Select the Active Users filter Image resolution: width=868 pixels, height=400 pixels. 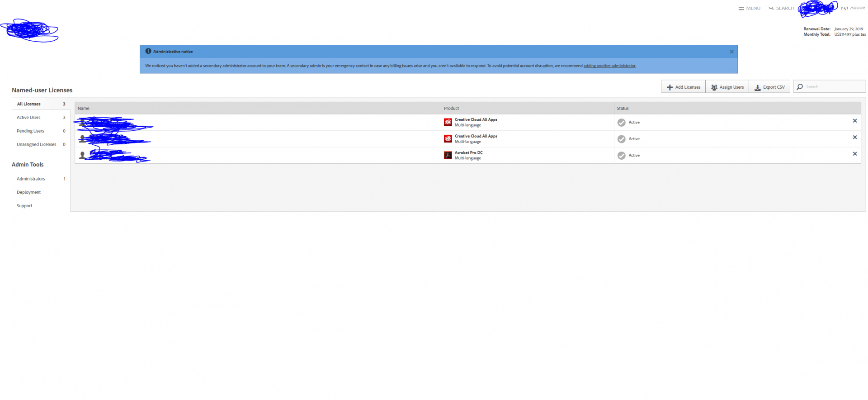tap(41, 118)
